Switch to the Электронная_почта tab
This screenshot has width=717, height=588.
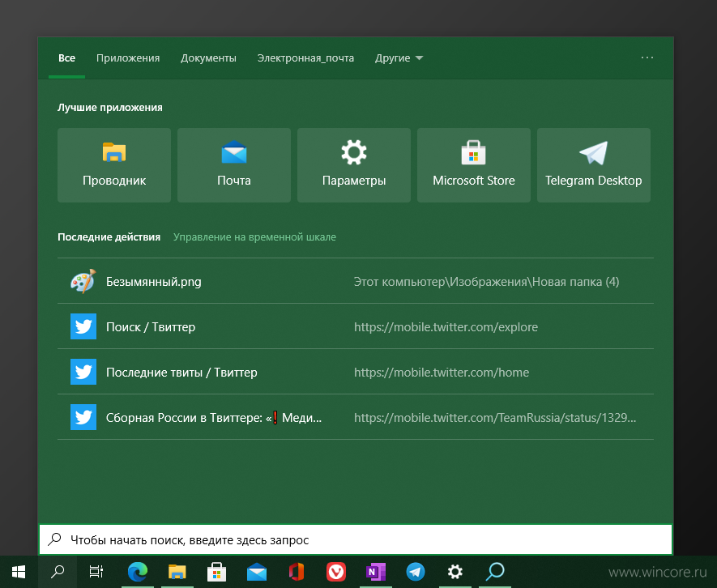(305, 58)
